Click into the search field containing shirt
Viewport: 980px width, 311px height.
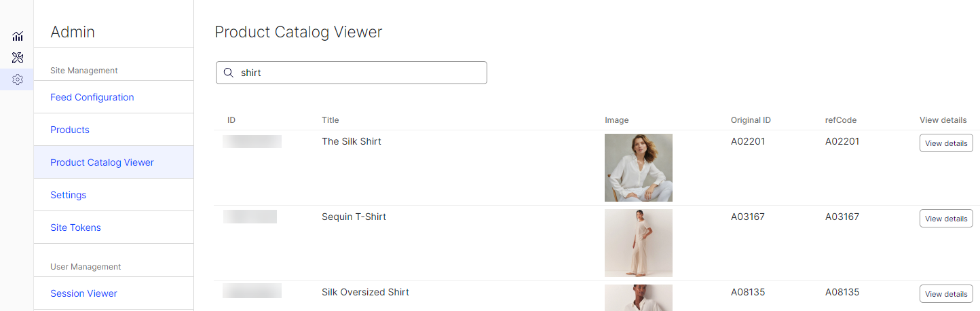pos(352,73)
